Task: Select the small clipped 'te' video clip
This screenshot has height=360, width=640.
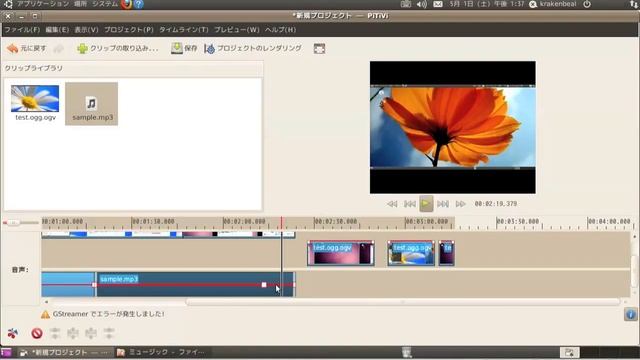Action: point(447,253)
